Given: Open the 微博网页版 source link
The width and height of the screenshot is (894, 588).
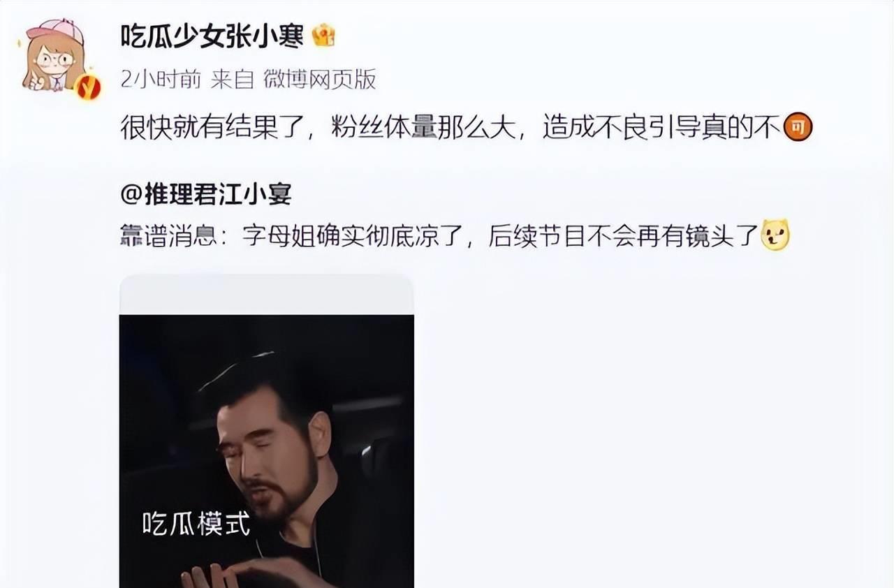Looking at the screenshot, I should (x=319, y=80).
